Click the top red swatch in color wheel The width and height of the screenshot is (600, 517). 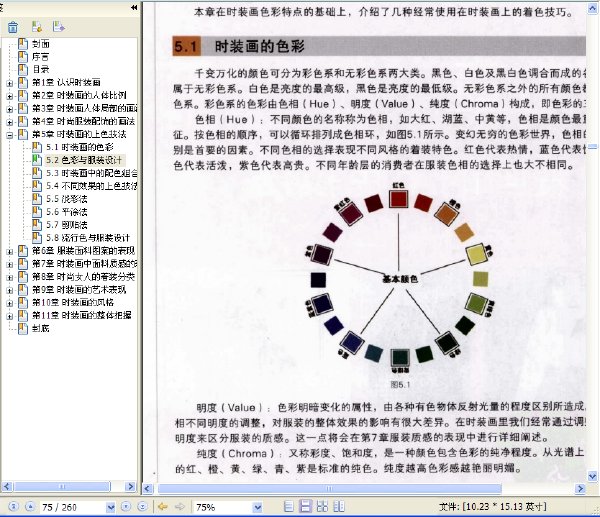pyautogui.click(x=398, y=199)
